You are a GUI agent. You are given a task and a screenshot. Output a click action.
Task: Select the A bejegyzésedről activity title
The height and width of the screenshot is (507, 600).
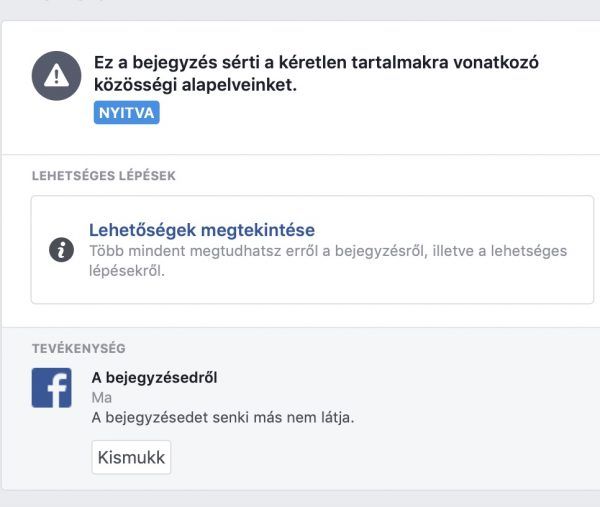[x=154, y=378]
